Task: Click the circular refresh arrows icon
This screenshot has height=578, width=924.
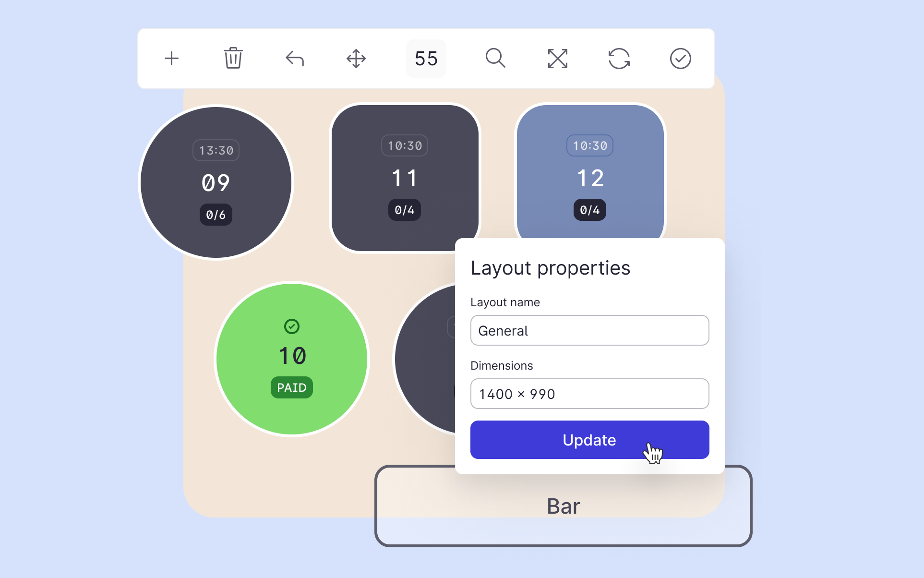Action: click(619, 59)
